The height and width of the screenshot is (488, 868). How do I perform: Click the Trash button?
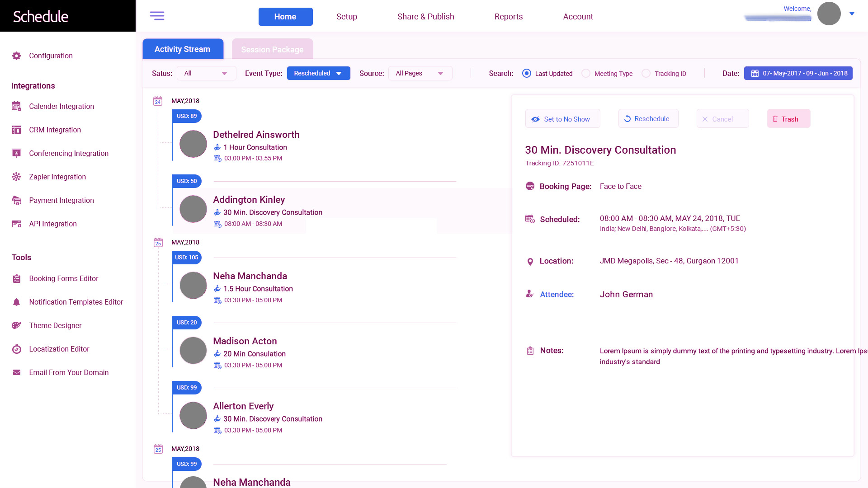point(788,118)
